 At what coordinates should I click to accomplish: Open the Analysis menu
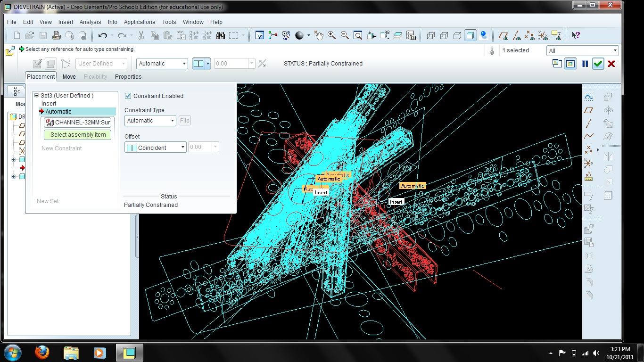[x=90, y=22]
